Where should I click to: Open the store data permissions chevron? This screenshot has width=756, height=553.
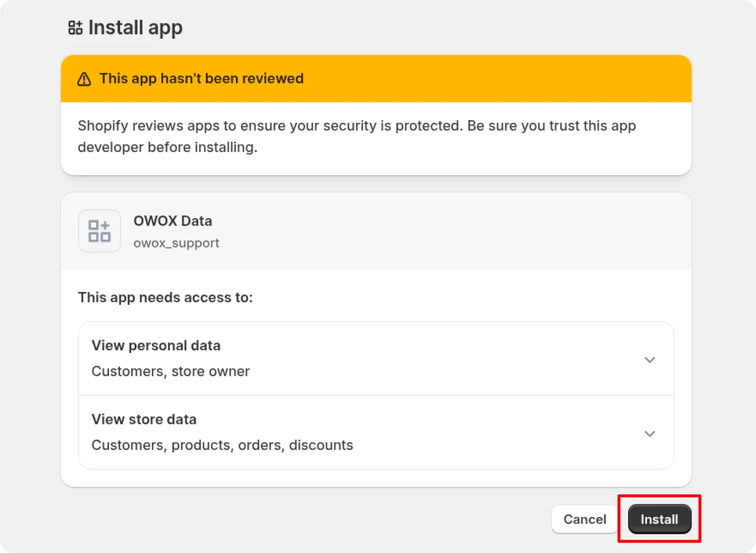click(x=650, y=433)
